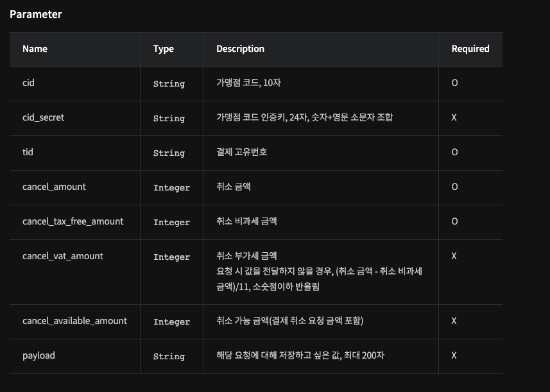This screenshot has width=550, height=392.
Task: Click the Required 'O' in tid row
Action: click(x=454, y=152)
